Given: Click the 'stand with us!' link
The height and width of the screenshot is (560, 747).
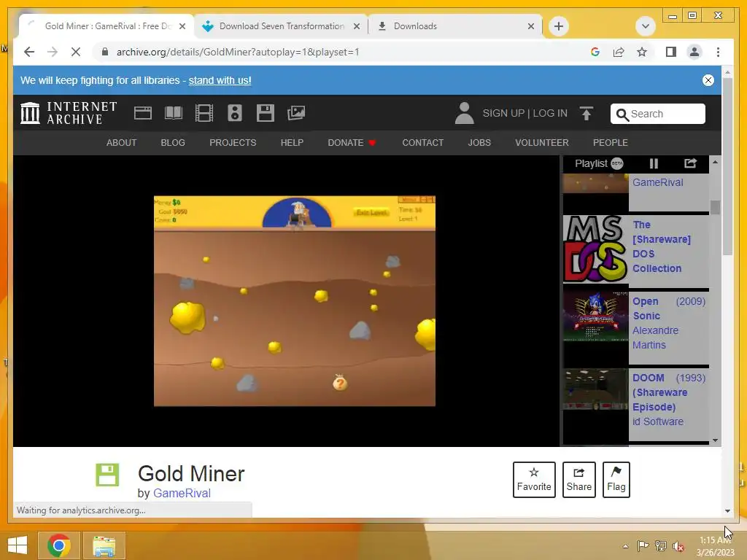Looking at the screenshot, I should 220,80.
